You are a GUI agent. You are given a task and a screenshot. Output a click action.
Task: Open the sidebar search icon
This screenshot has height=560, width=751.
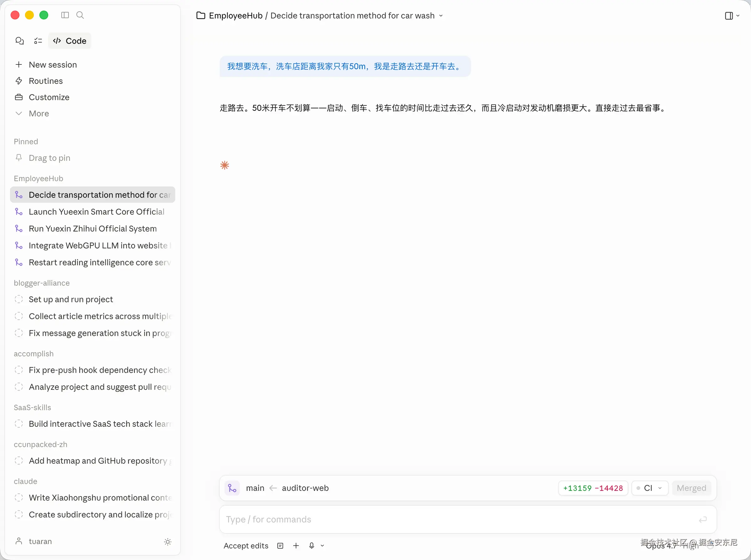[80, 15]
